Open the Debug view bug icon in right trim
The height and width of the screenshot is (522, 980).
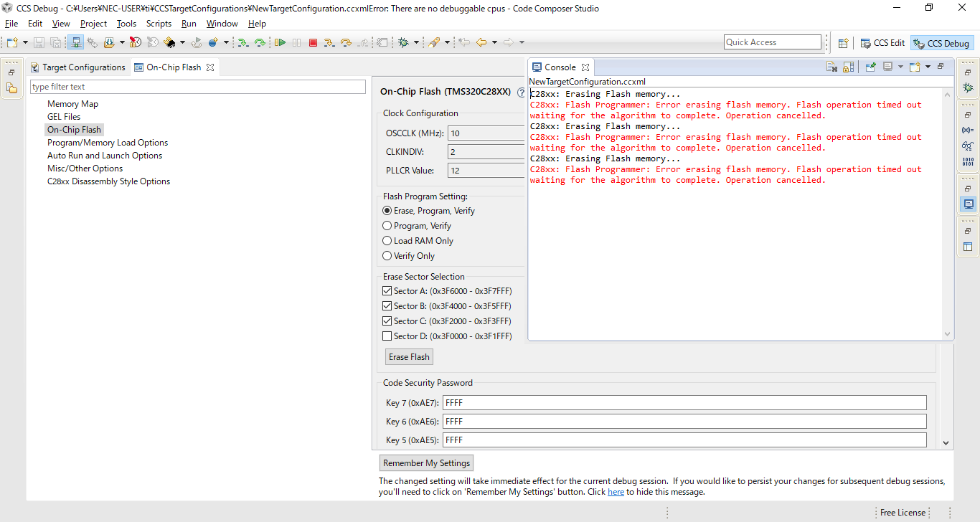point(968,87)
